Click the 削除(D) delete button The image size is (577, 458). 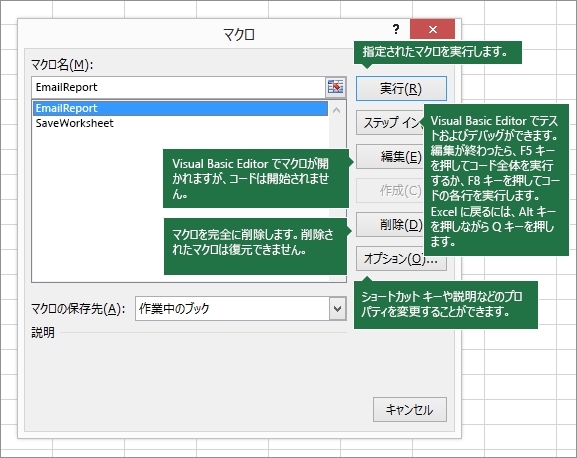click(x=390, y=224)
